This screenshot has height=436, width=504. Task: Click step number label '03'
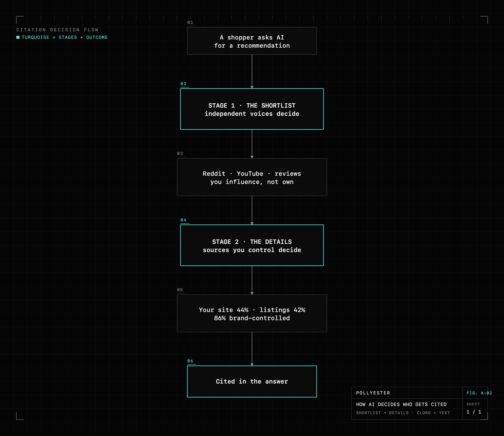(180, 153)
